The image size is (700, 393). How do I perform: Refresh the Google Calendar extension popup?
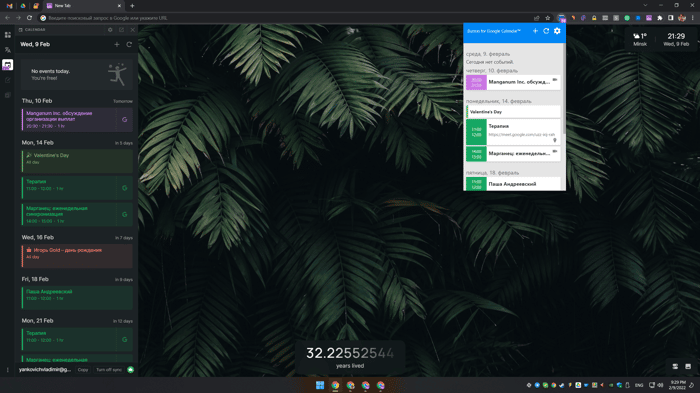pyautogui.click(x=546, y=31)
